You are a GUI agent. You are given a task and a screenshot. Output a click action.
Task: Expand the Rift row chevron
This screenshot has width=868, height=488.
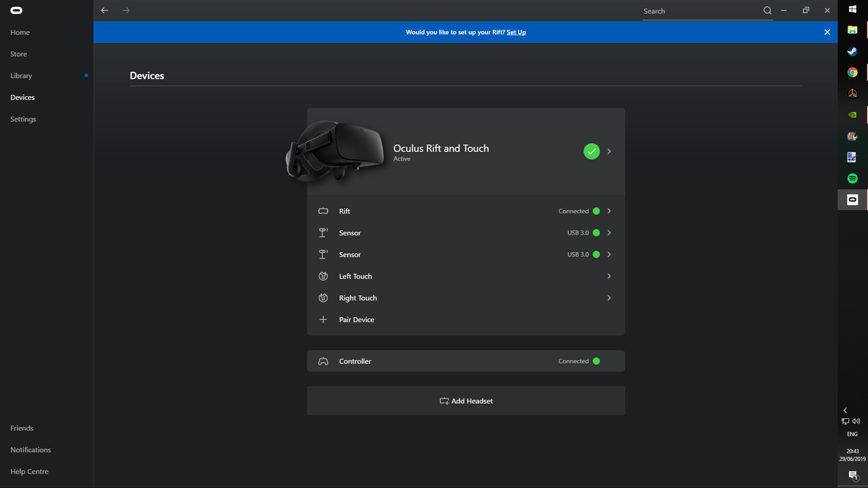point(609,211)
